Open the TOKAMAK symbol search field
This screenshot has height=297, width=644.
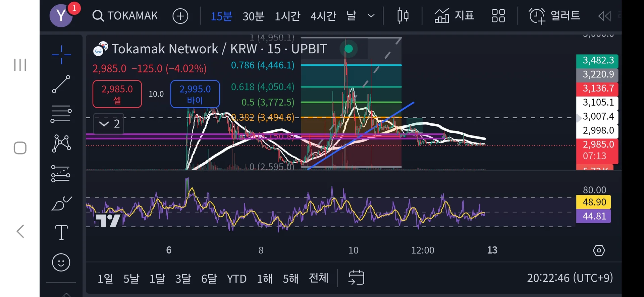[125, 16]
